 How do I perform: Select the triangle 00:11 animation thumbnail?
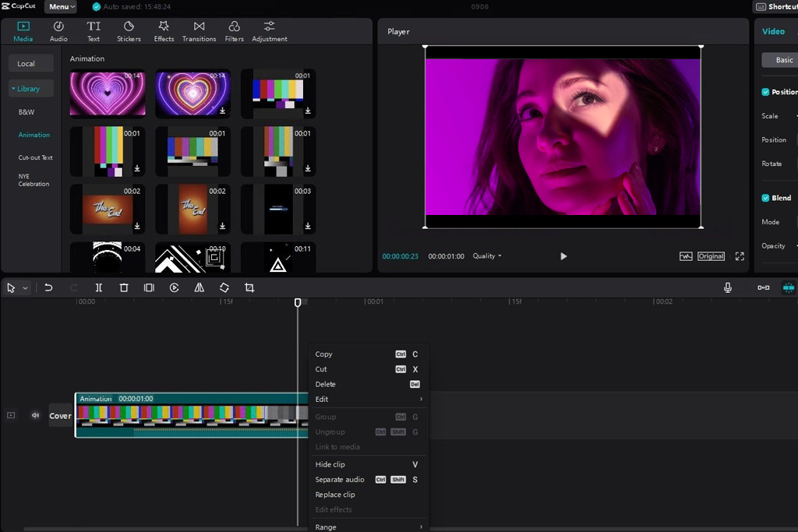point(278,257)
